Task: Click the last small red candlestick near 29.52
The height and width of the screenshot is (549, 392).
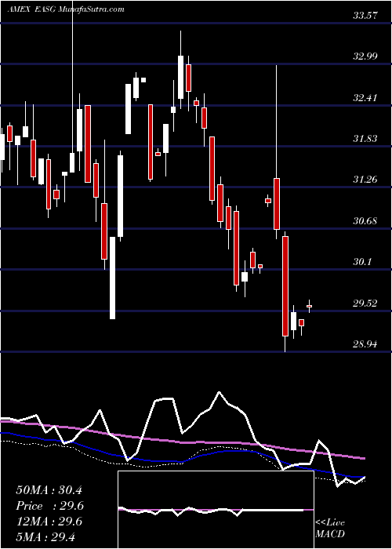Action: click(309, 307)
